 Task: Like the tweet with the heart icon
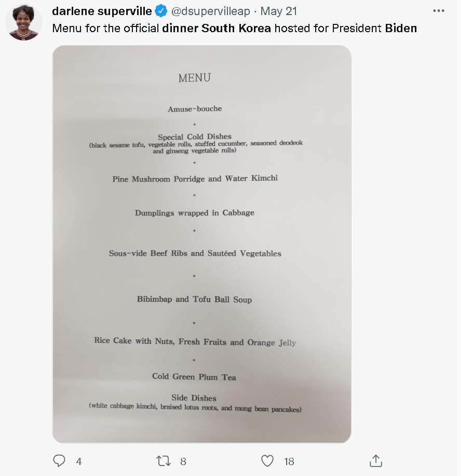(x=267, y=460)
